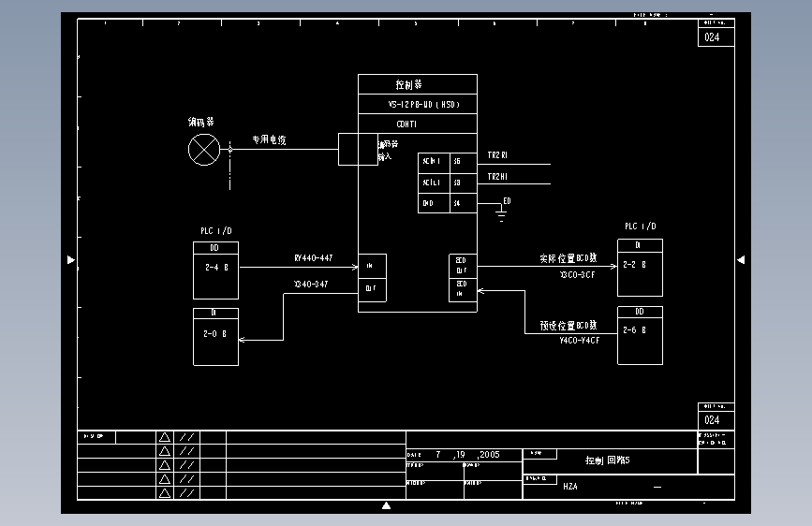Click the 实际位置BCD数 label
Image resolution: width=812 pixels, height=526 pixels.
pos(568,257)
